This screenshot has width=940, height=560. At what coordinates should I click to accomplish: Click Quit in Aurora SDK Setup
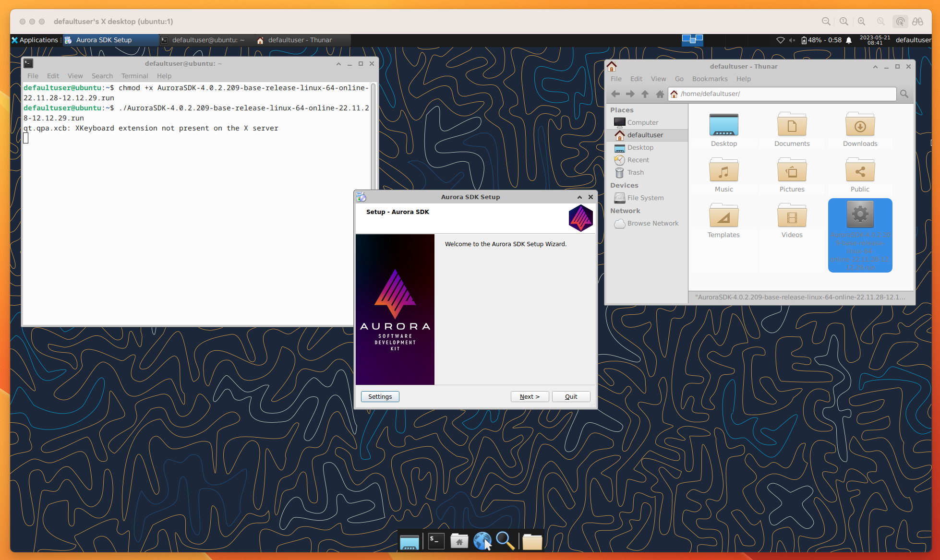[571, 396]
